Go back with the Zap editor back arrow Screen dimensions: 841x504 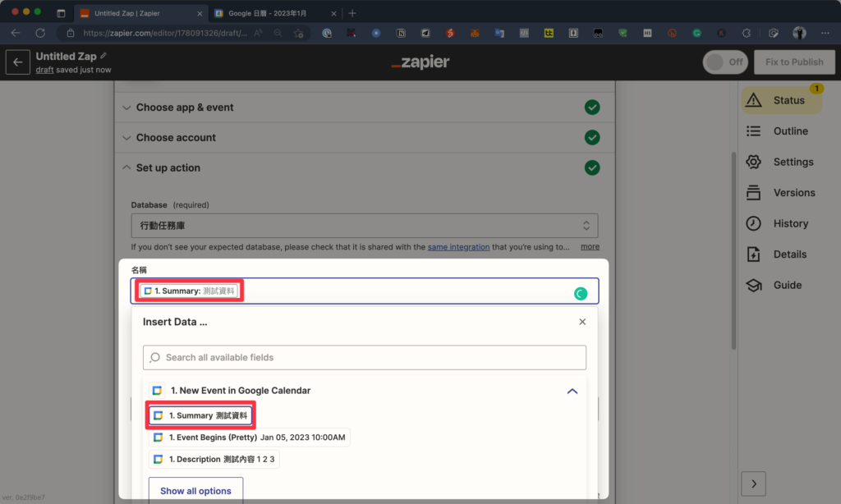point(18,62)
